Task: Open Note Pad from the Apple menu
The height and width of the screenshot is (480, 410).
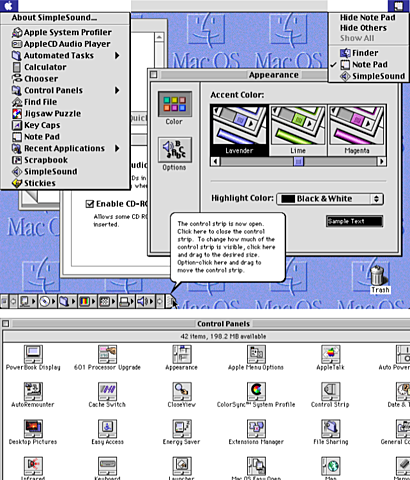Action: point(65,137)
